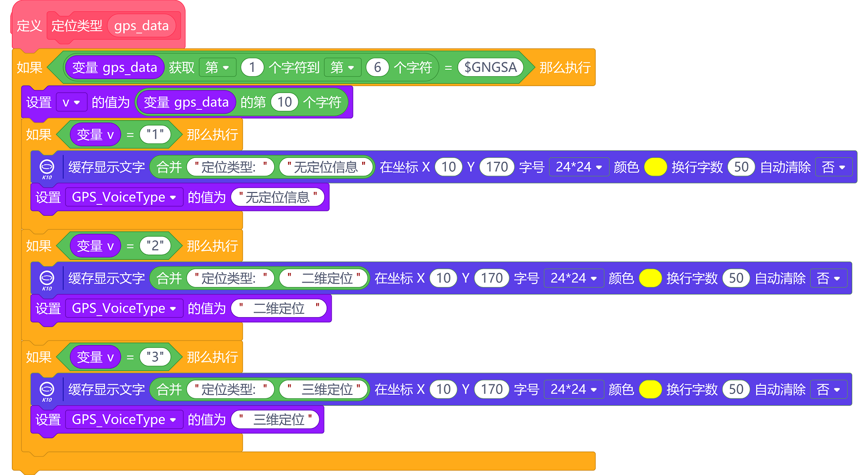The image size is (868, 475).
Task: Click X coordinate 10 in 三维定位 row
Action: point(444,390)
